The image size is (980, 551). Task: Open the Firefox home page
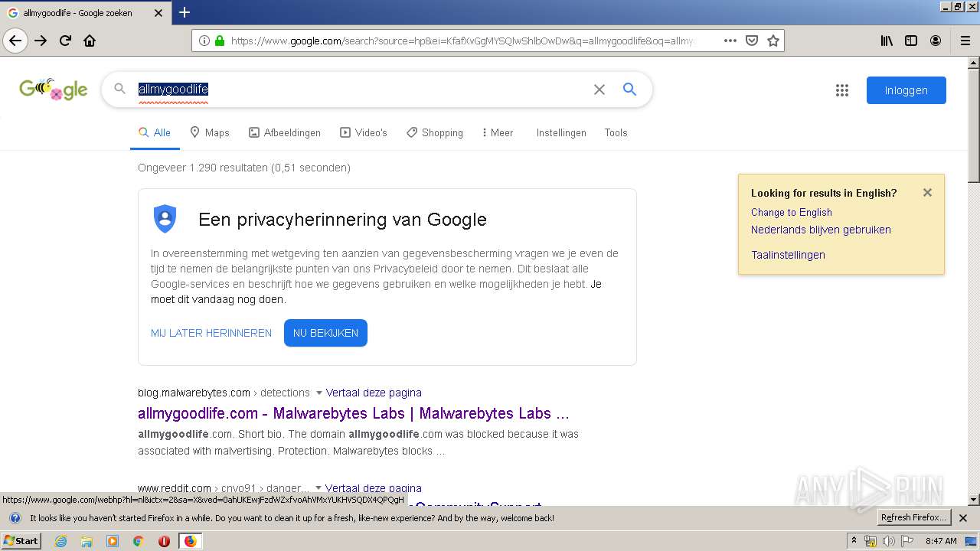[90, 41]
